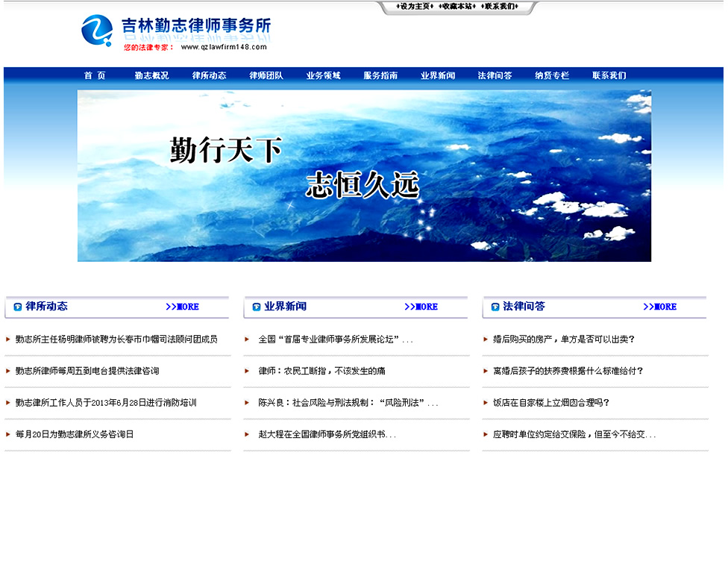The image size is (728, 570).
Task: Go to 律所动态 in the navigation bar
Action: pos(209,75)
